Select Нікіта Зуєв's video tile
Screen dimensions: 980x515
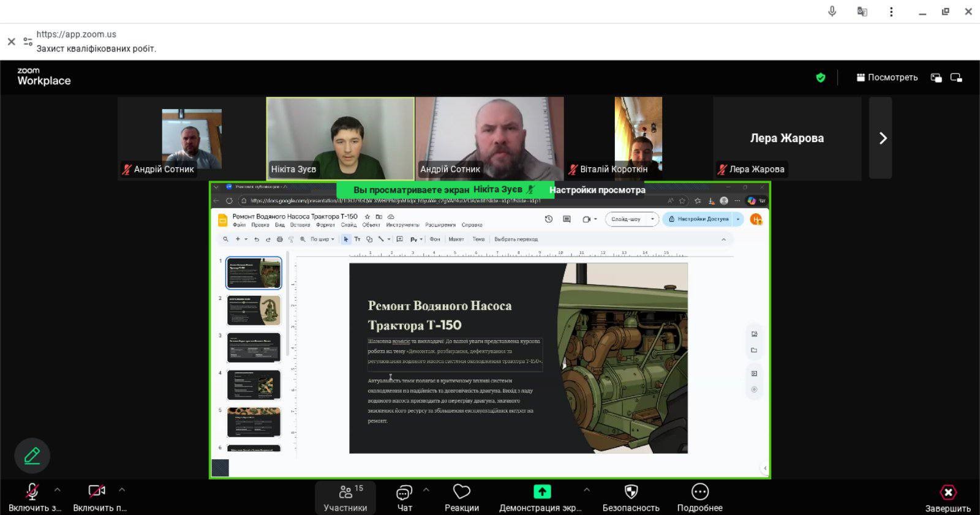341,138
